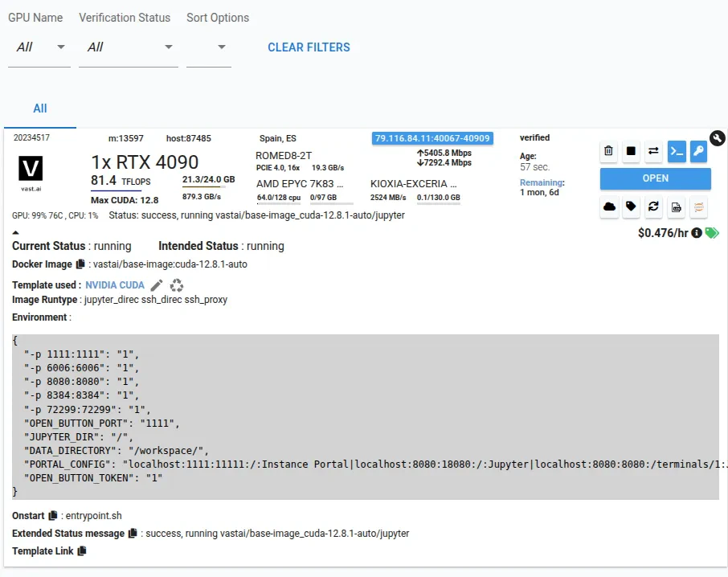
Task: Select the highlighted IP address 79.116.84.11
Action: (x=431, y=137)
